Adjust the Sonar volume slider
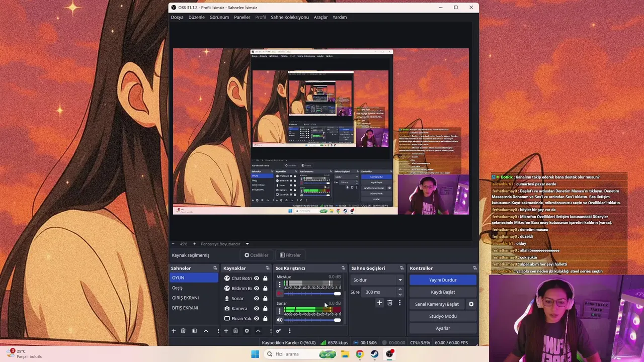 click(x=312, y=320)
